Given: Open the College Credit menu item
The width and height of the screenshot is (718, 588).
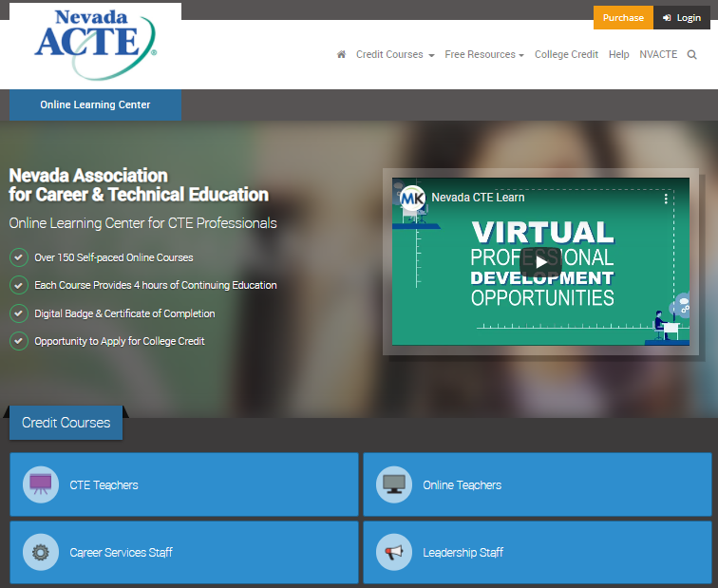Looking at the screenshot, I should pos(566,54).
